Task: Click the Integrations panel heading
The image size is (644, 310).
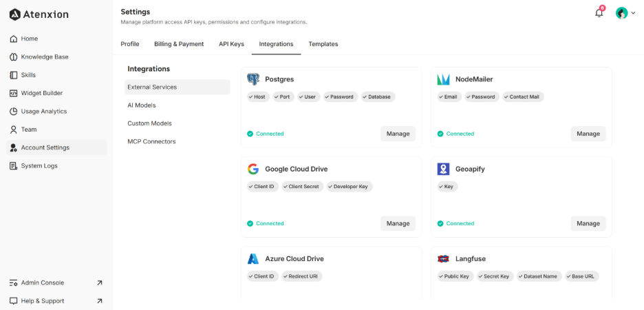Action: pos(149,69)
